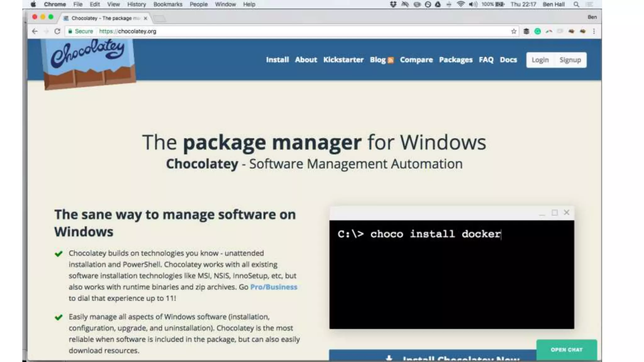This screenshot has height=362, width=644.
Task: Open the History menu
Action: pos(136,4)
